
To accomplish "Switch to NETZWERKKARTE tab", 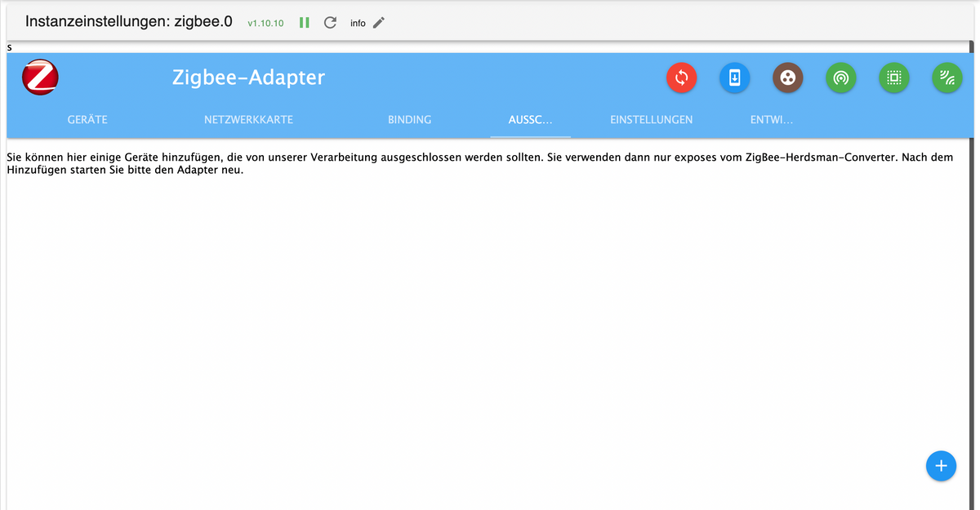I will [x=248, y=119].
